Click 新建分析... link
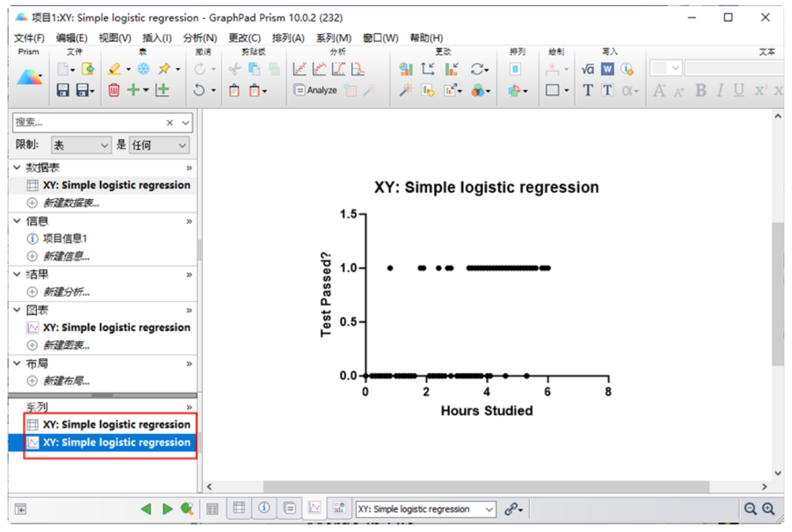The height and width of the screenshot is (532, 792). (x=66, y=292)
